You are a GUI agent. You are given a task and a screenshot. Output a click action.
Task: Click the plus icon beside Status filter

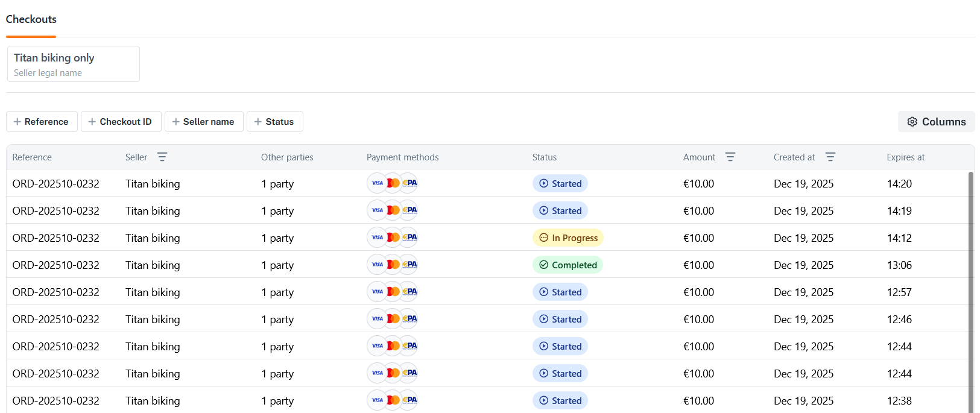click(258, 122)
